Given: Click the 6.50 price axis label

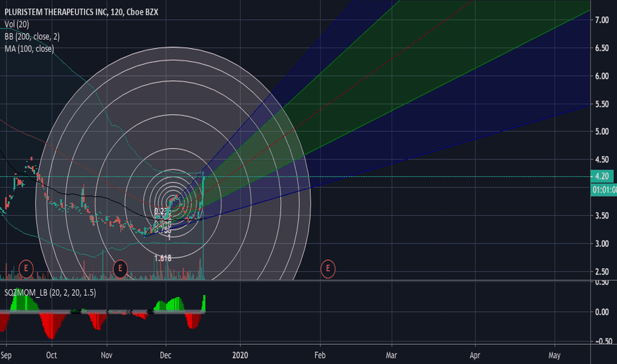Looking at the screenshot, I should point(602,48).
